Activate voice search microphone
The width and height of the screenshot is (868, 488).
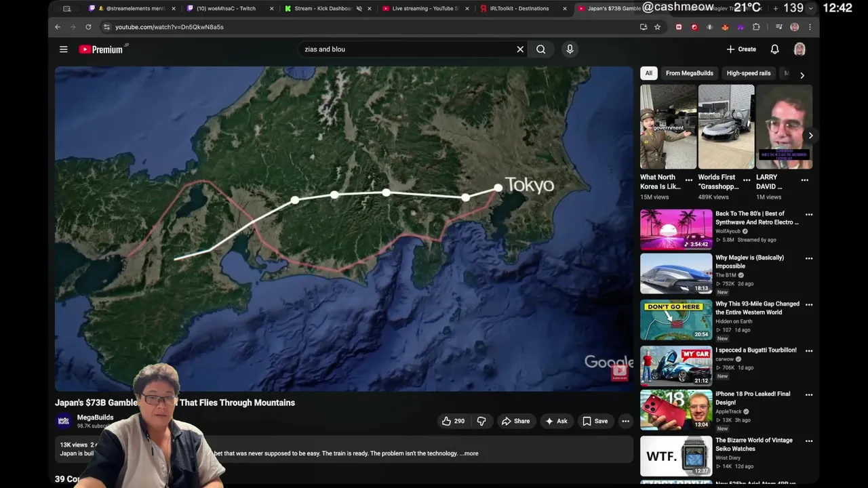coord(570,49)
